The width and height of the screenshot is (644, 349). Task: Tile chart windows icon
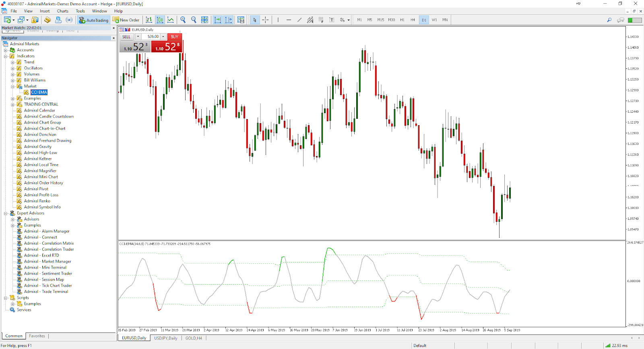204,20
